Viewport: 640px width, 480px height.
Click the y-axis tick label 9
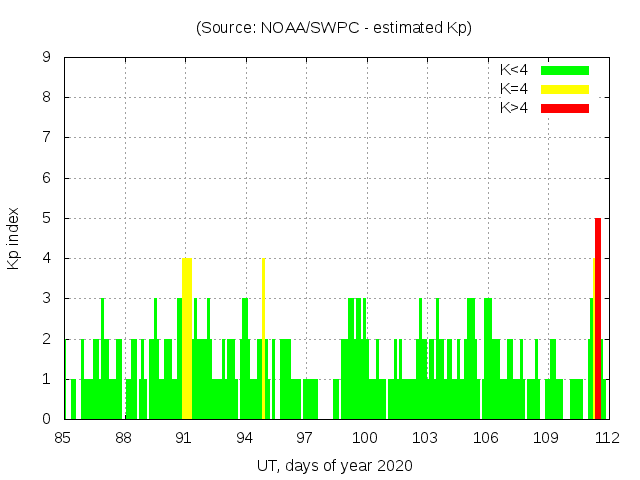(x=47, y=58)
